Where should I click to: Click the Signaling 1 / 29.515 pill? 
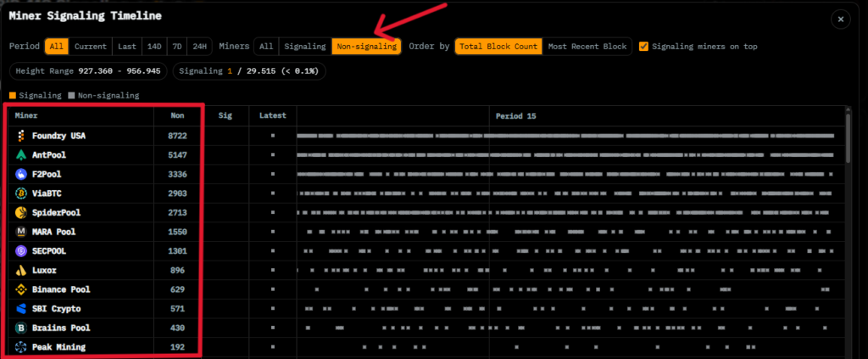pos(248,71)
